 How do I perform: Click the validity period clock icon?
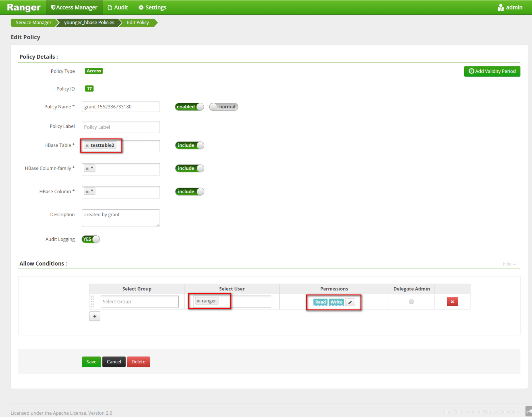pyautogui.click(x=471, y=71)
